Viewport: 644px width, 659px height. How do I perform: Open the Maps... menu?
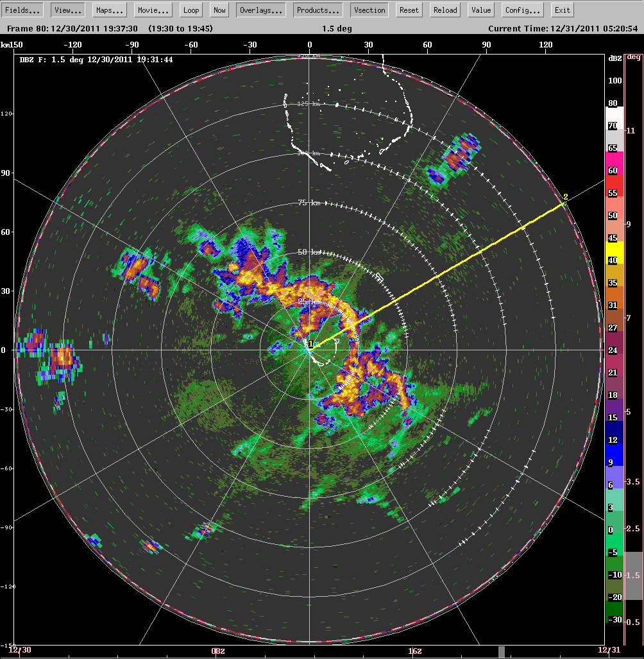tap(109, 10)
